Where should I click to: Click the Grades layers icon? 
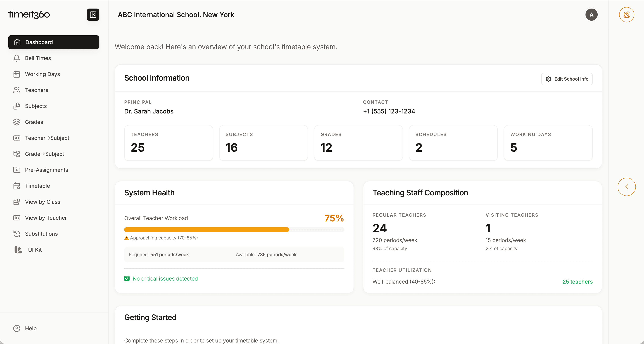17,122
